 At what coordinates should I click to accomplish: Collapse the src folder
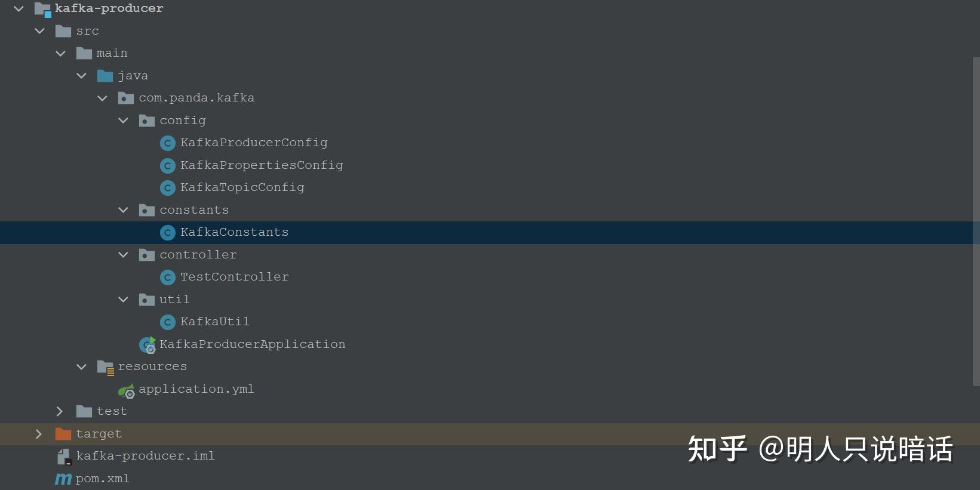39,31
